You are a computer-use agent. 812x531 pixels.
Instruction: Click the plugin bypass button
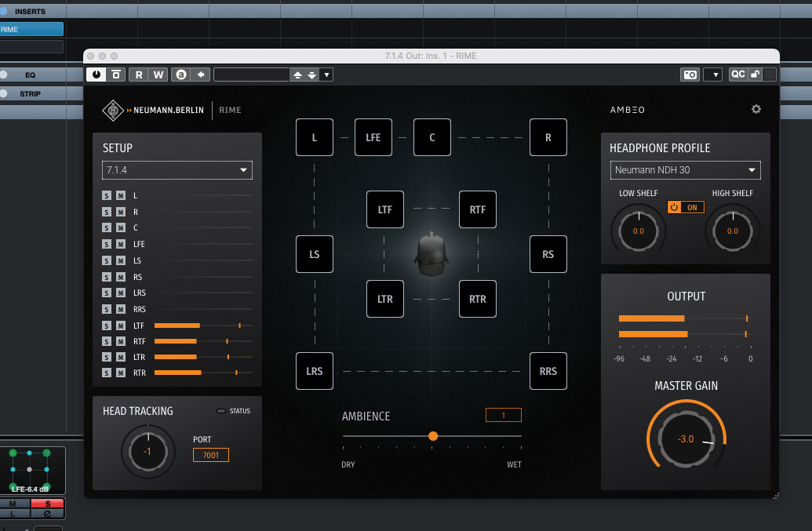point(115,75)
